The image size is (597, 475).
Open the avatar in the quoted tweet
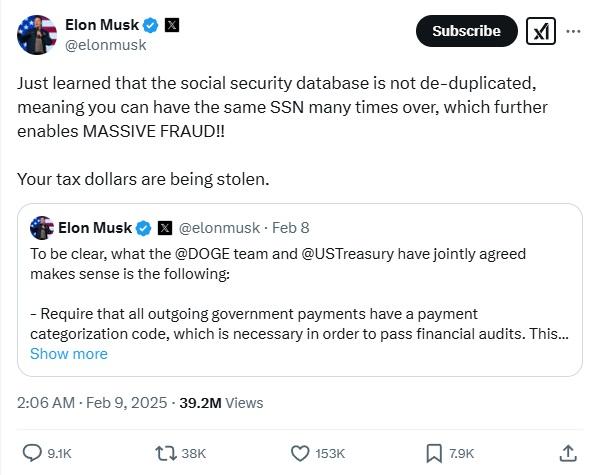click(x=42, y=228)
